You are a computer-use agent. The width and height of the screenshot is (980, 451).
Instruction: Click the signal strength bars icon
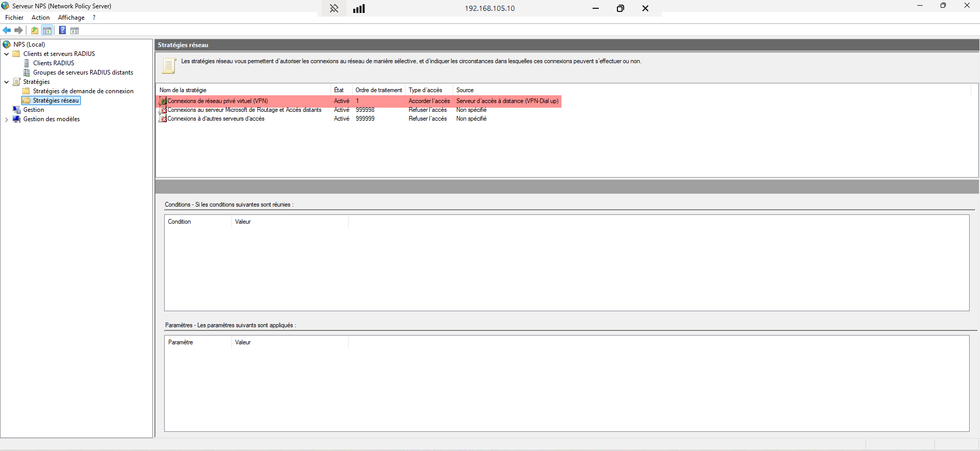(x=359, y=8)
